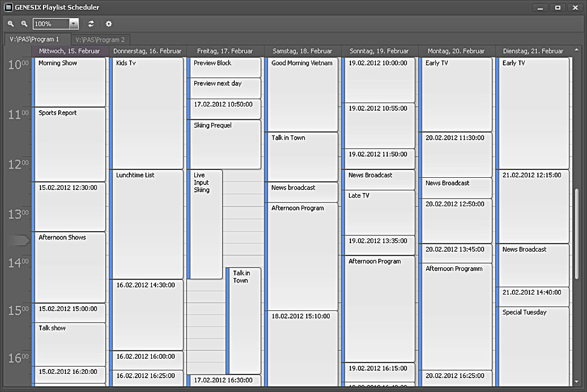587x392 pixels.
Task: Select the Freitag, 17. Februar column header
Action: coord(225,51)
